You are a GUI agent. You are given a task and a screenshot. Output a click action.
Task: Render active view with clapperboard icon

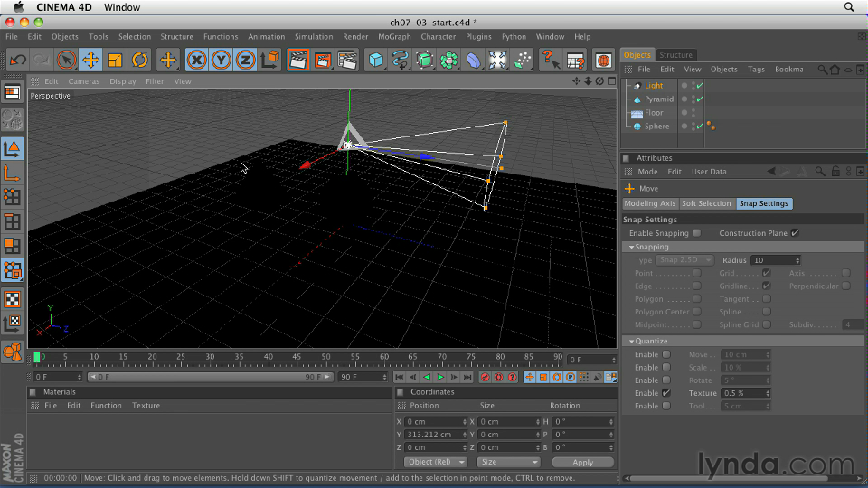pyautogui.click(x=297, y=60)
